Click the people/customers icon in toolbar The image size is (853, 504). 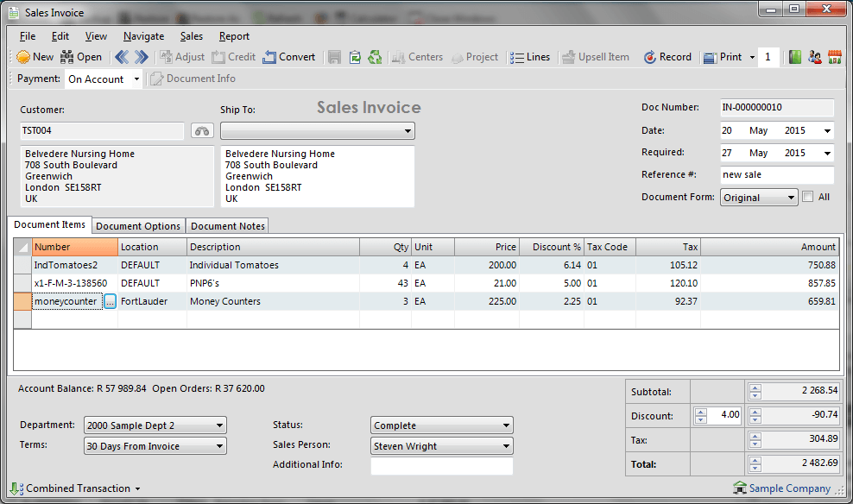815,57
